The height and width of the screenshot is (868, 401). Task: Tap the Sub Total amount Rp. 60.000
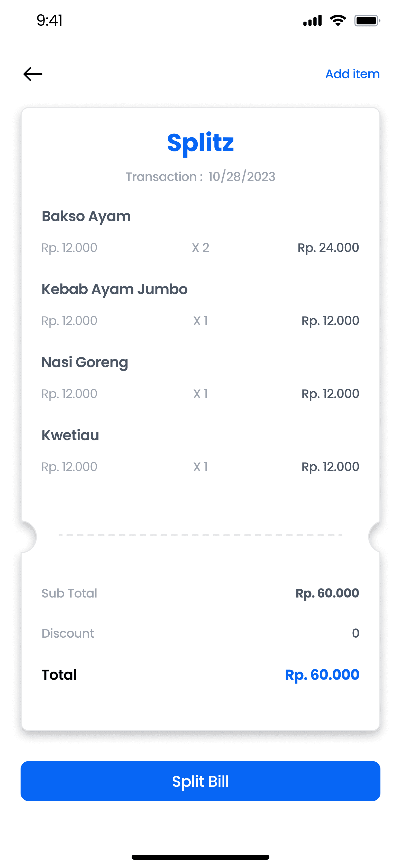(327, 593)
